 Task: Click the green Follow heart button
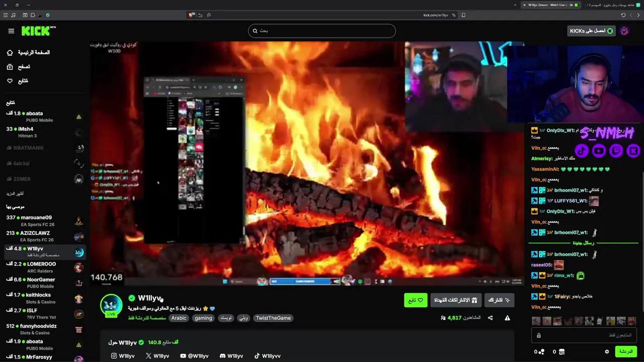coord(416,300)
